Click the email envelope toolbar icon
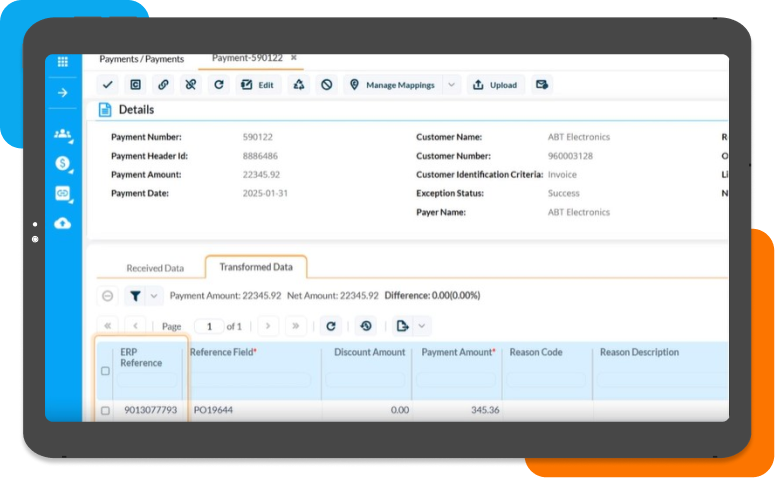This screenshot has width=775, height=478. pos(542,85)
